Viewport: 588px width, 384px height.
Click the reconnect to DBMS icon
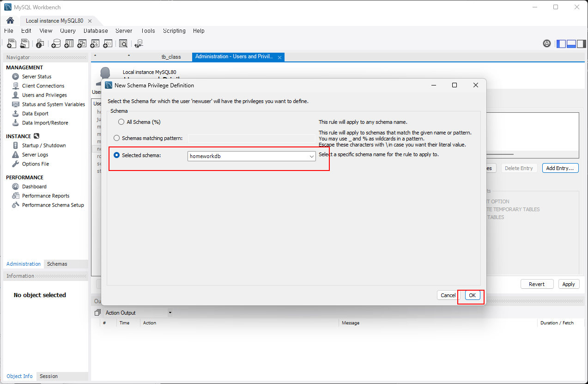139,43
